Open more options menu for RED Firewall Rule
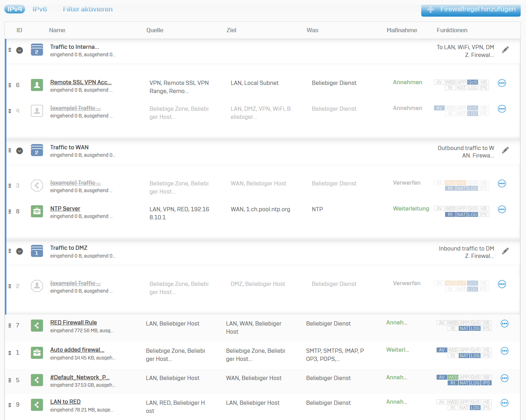 [504, 324]
